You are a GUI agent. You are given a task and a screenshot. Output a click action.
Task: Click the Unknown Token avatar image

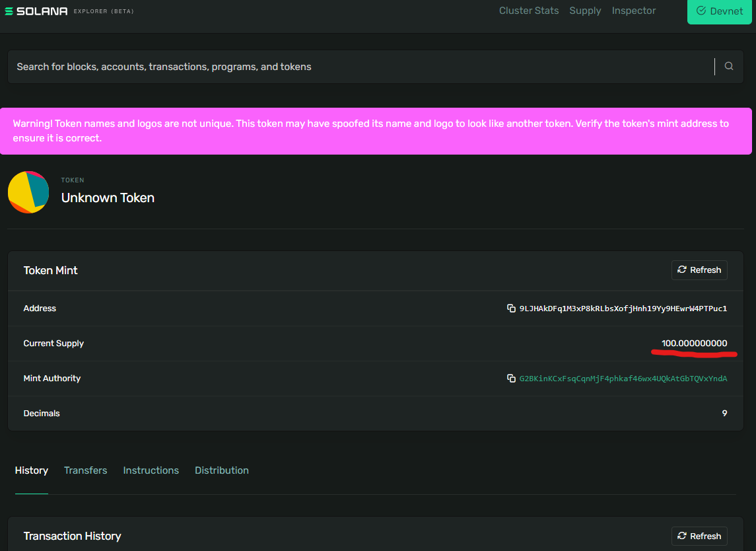point(28,192)
